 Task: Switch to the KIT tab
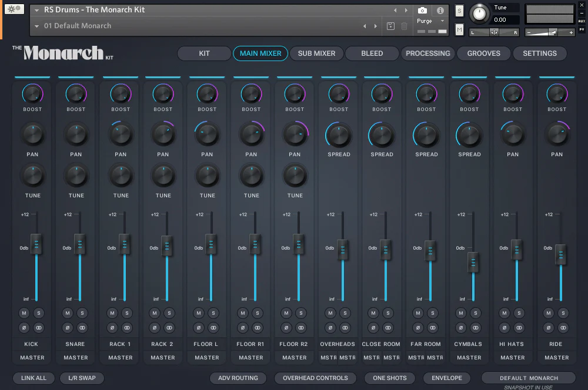click(205, 53)
